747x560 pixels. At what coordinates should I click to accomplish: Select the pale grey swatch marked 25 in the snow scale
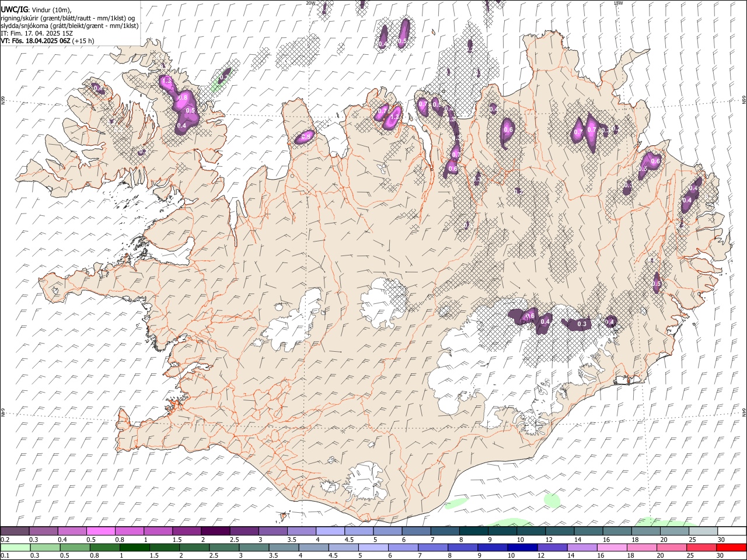[704, 531]
